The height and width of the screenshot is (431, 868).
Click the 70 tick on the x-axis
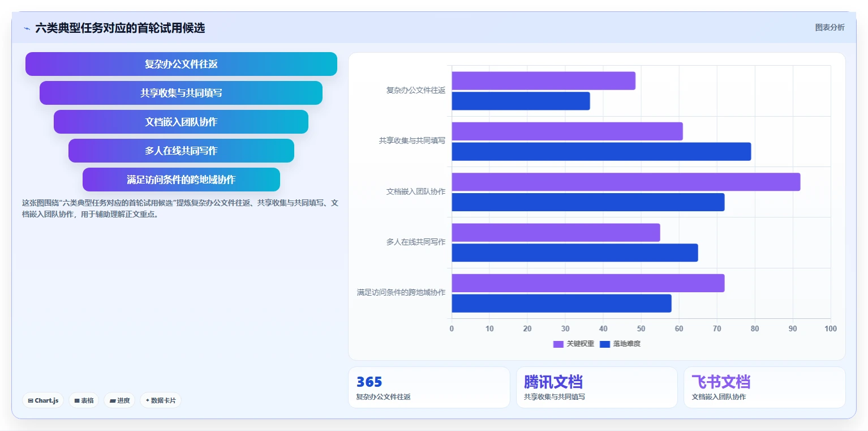(x=717, y=328)
